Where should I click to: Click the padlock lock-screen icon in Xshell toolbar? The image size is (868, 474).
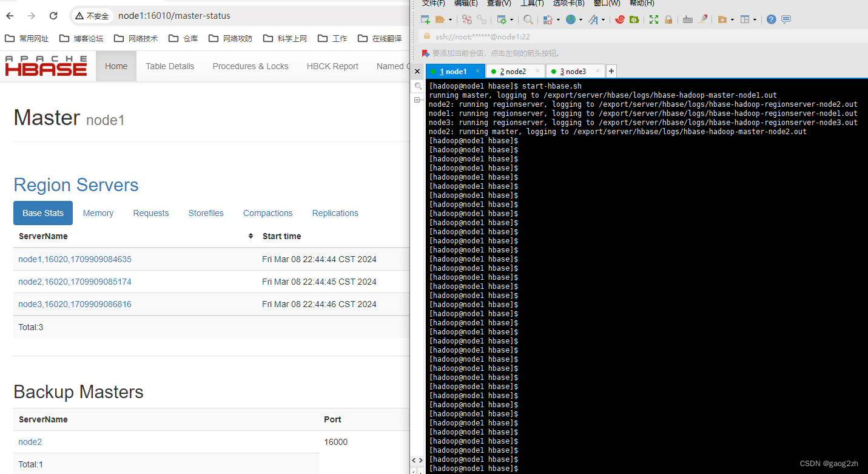tap(668, 19)
